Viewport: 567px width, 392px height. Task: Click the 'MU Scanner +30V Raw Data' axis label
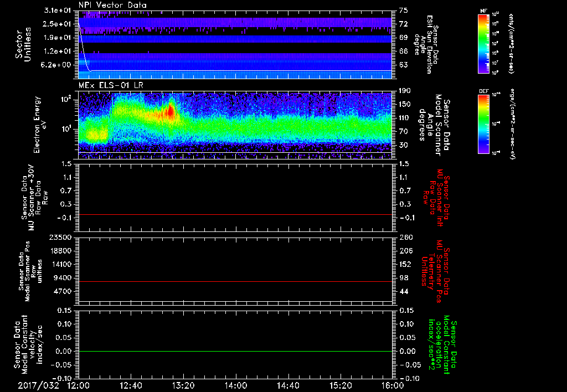click(x=35, y=198)
